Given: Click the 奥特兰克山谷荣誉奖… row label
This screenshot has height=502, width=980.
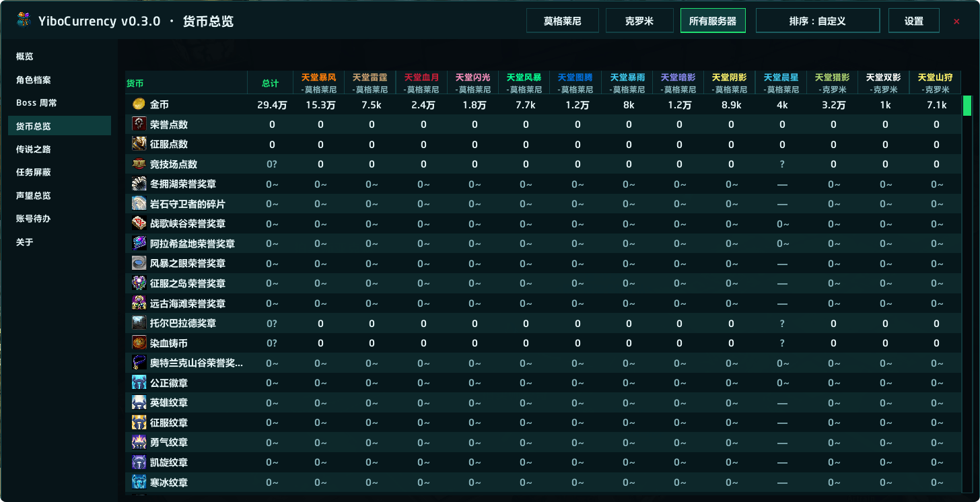Looking at the screenshot, I should pyautogui.click(x=197, y=363).
